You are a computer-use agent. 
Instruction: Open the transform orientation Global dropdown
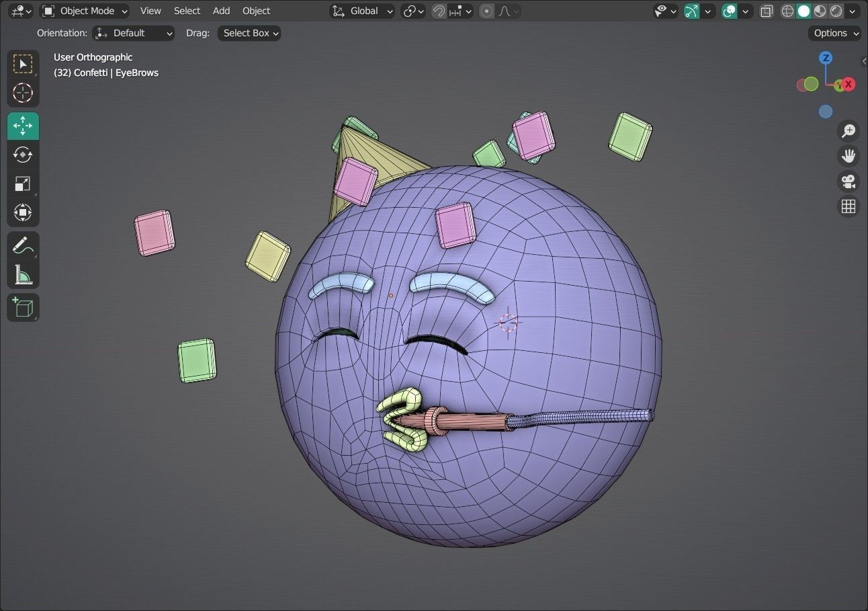point(361,11)
